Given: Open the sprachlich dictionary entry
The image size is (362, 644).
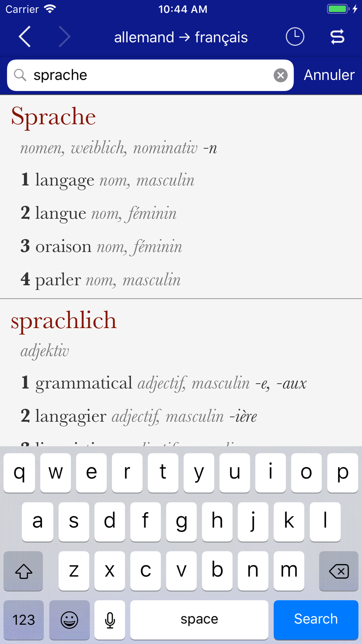Looking at the screenshot, I should pos(64,320).
